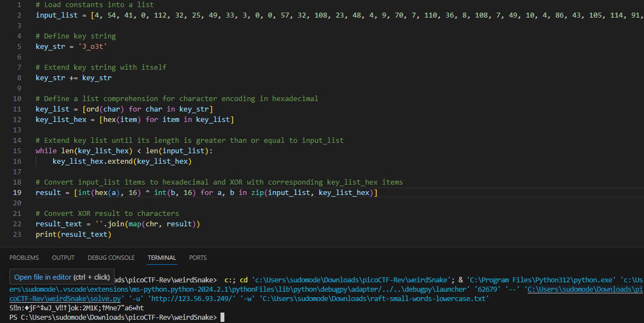Show the PORTS panel tab

[198, 258]
